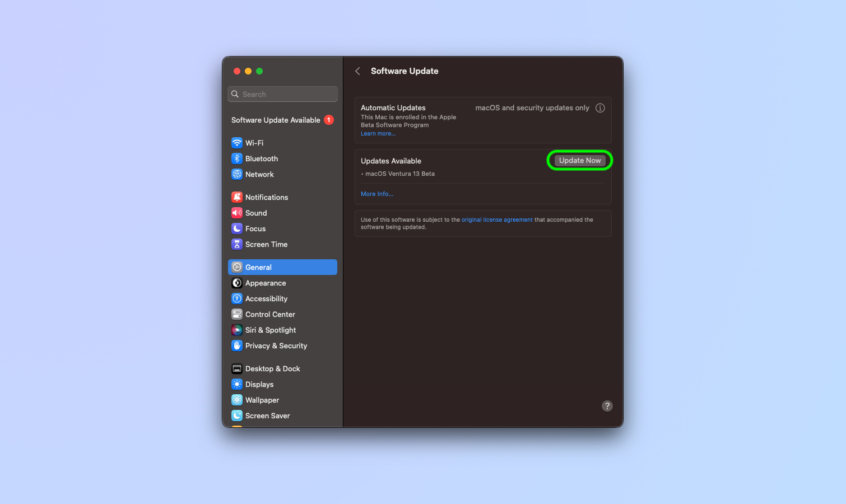Click the Automatic Updates info icon
This screenshot has height=504, width=846.
(x=600, y=108)
